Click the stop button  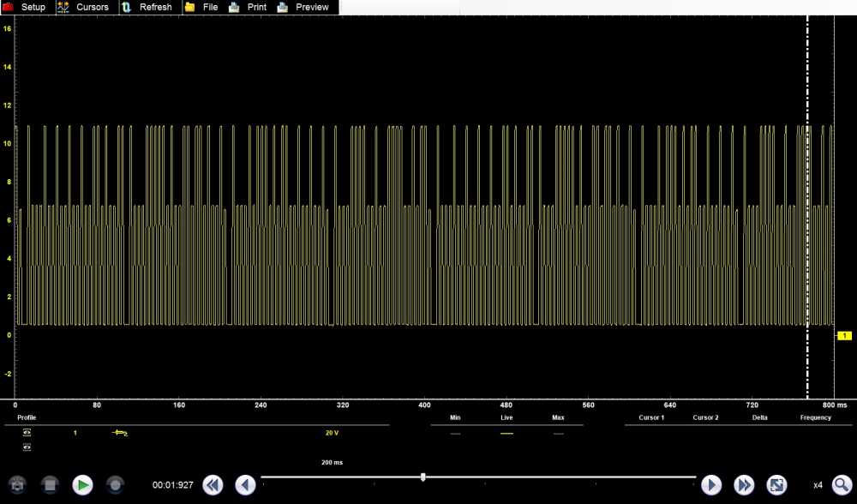tap(50, 485)
